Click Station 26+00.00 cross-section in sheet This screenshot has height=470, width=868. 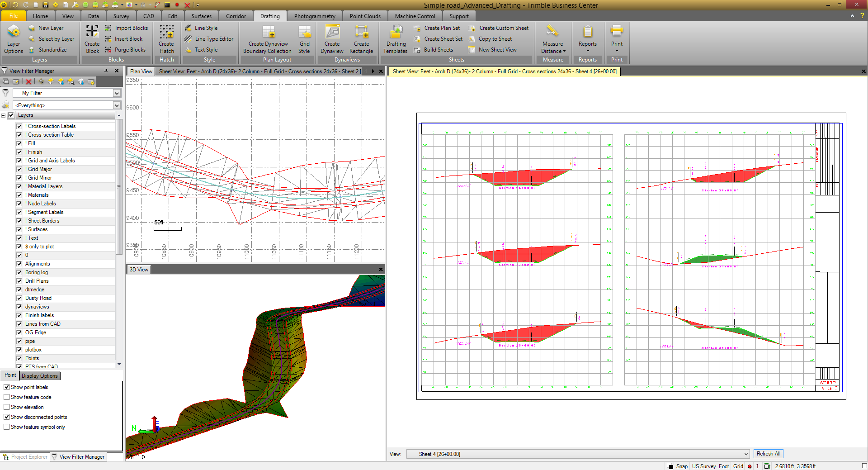517,177
